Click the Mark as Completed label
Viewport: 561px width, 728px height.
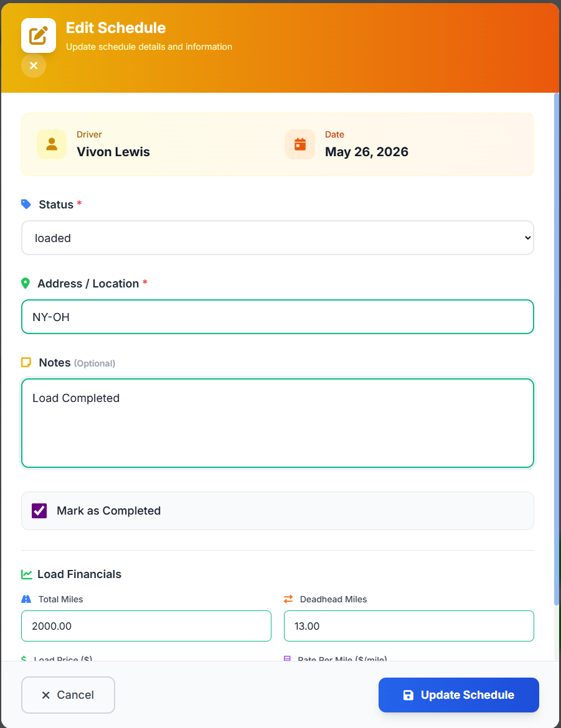tap(109, 511)
